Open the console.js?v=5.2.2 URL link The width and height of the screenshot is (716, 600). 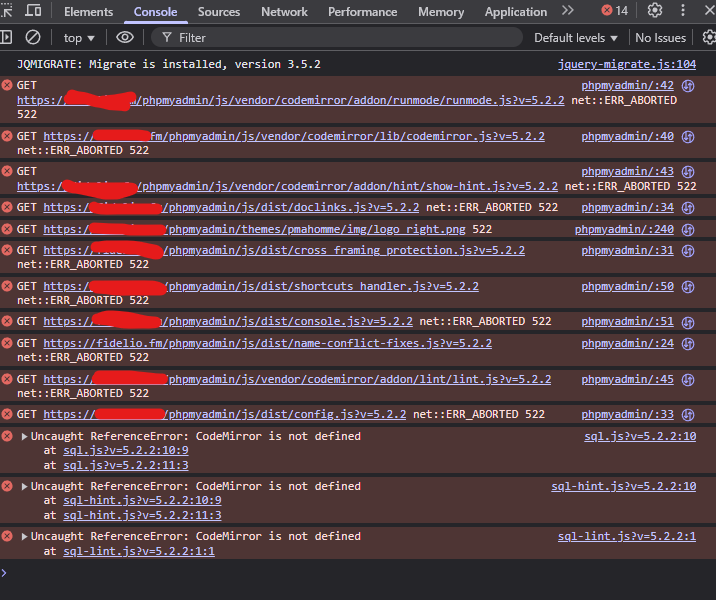[228, 321]
